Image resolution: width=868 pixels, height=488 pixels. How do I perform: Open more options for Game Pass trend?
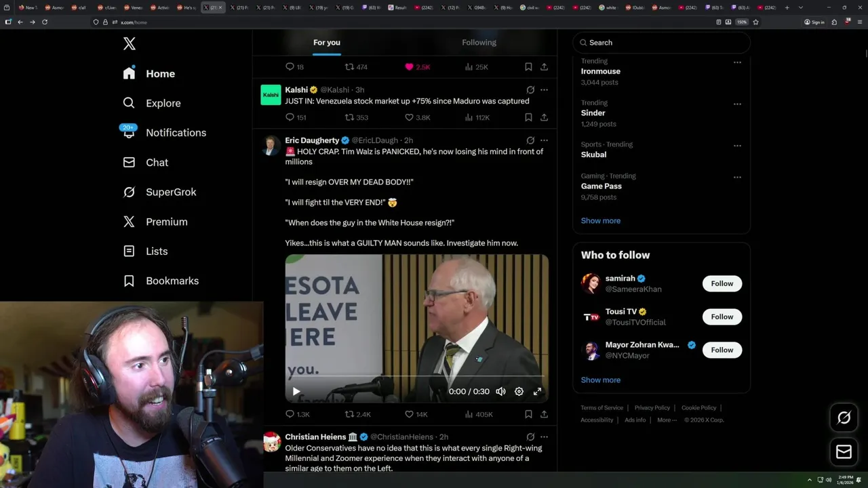coord(737,178)
